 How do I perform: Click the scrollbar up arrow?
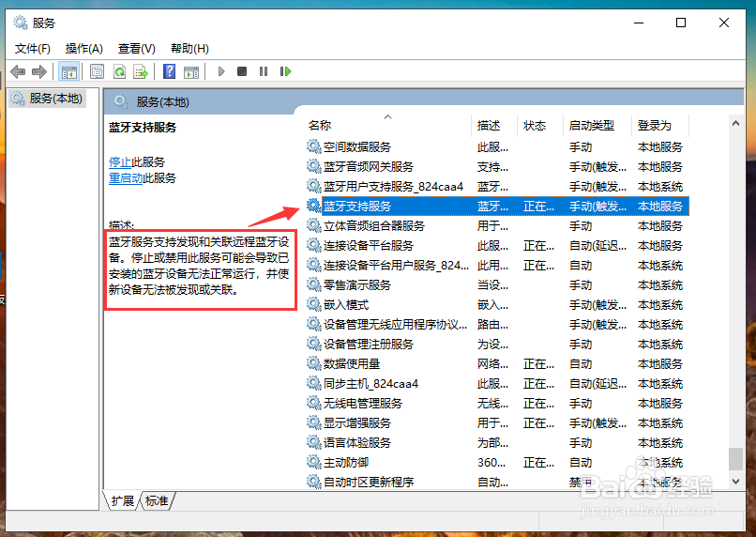[735, 124]
